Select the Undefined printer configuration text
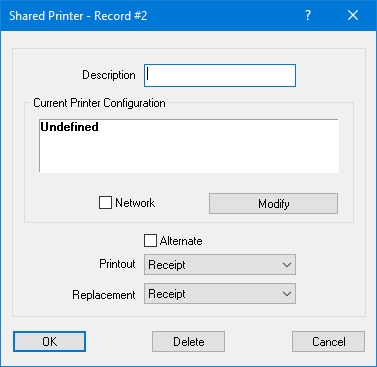The width and height of the screenshot is (377, 367). (x=69, y=127)
